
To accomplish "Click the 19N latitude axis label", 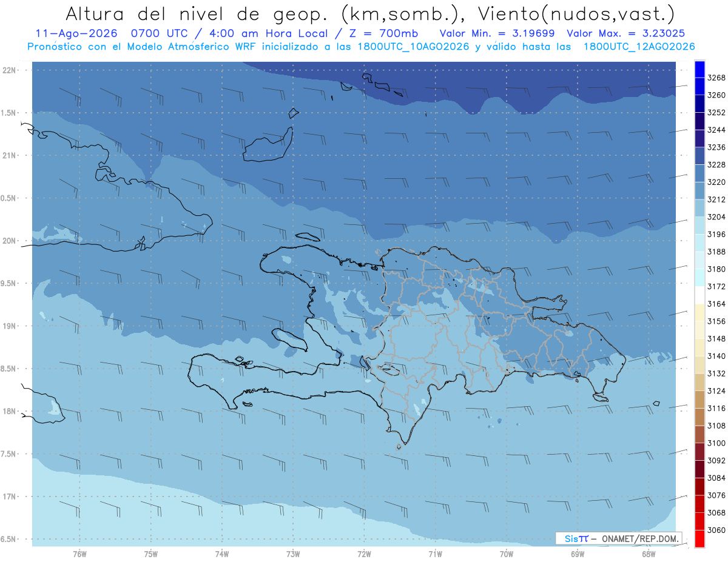I will coord(10,326).
